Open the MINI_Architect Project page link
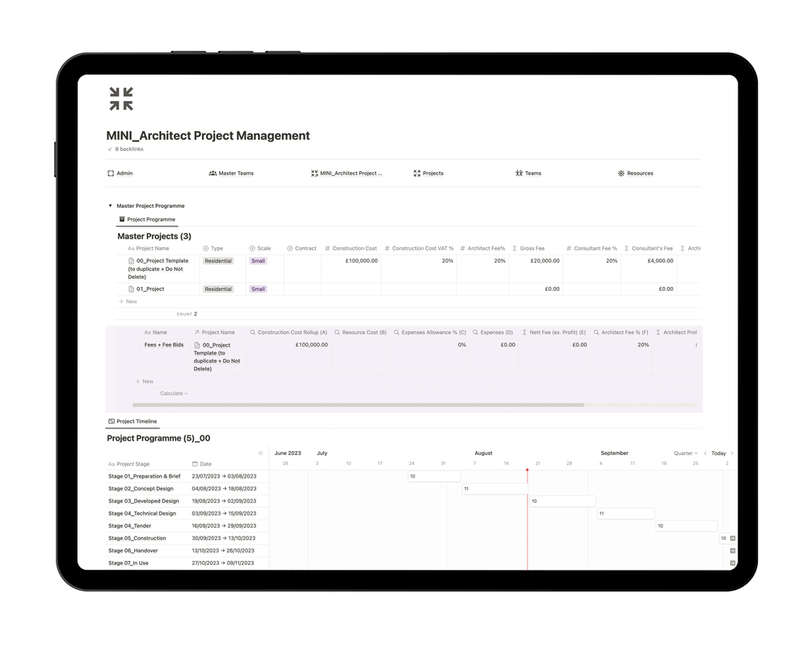Viewport: 812px width, 645px height. [347, 174]
